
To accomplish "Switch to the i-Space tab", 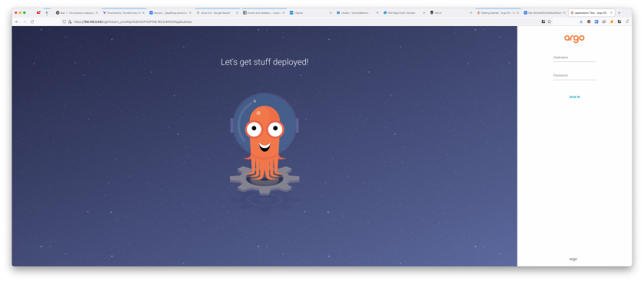I will click(x=310, y=13).
